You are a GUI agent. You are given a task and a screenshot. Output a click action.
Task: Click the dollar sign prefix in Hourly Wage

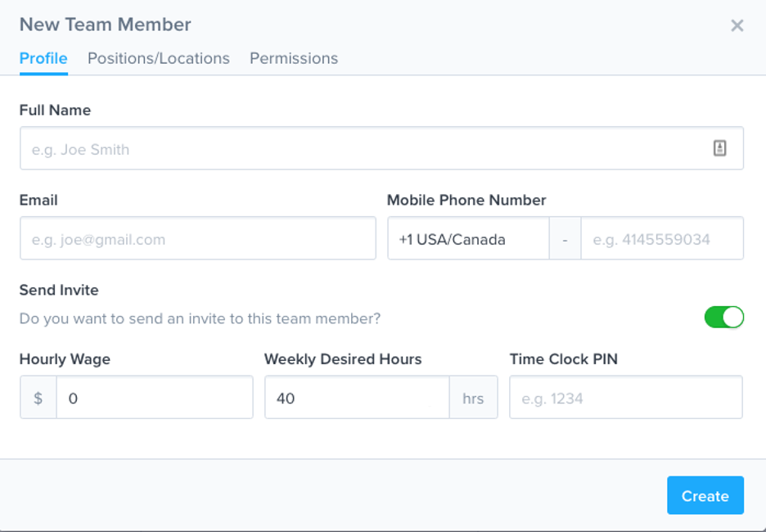coord(38,397)
